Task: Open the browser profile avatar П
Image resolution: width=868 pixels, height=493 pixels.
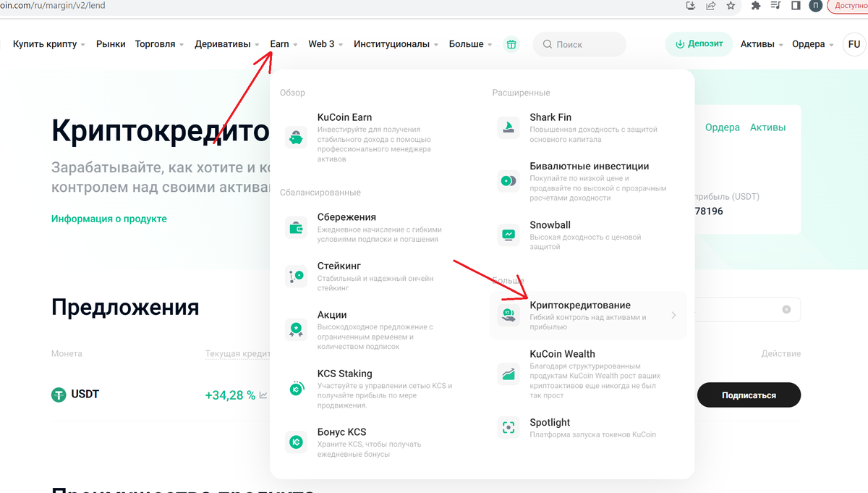Action: click(x=815, y=6)
